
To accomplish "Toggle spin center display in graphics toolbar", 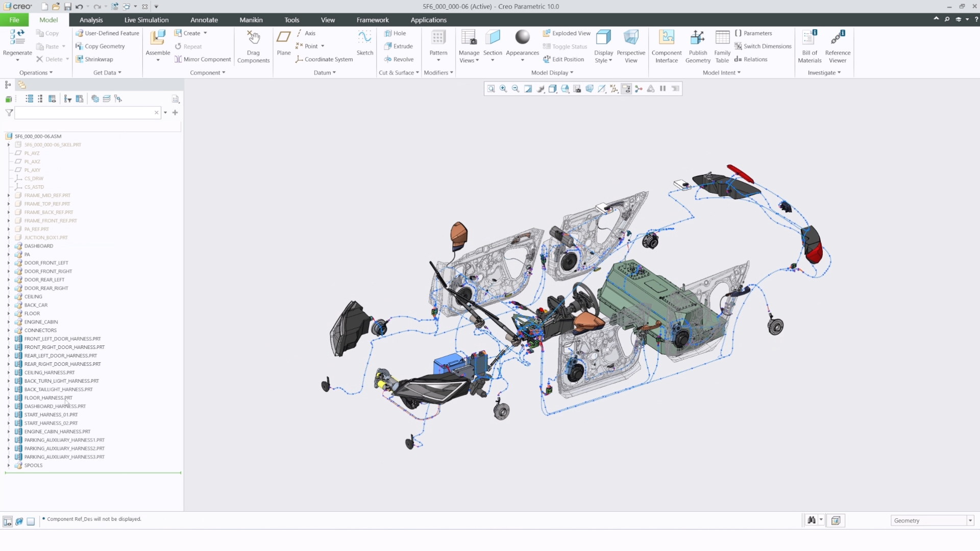I will [639, 89].
